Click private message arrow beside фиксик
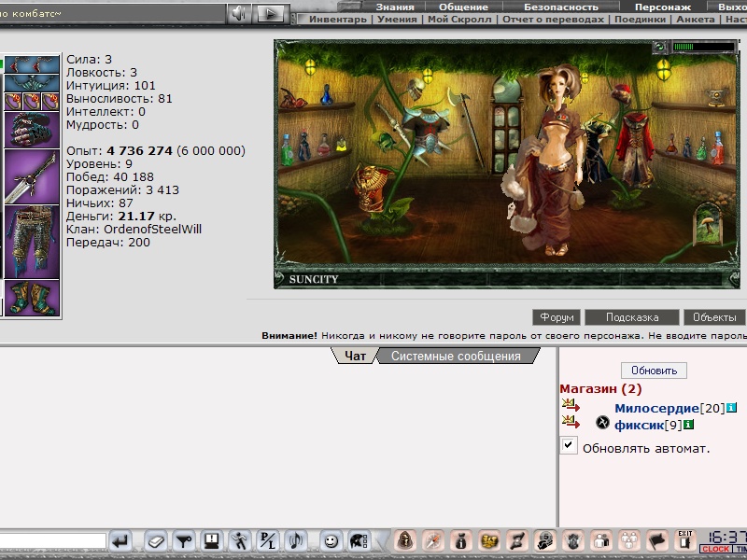 (571, 422)
